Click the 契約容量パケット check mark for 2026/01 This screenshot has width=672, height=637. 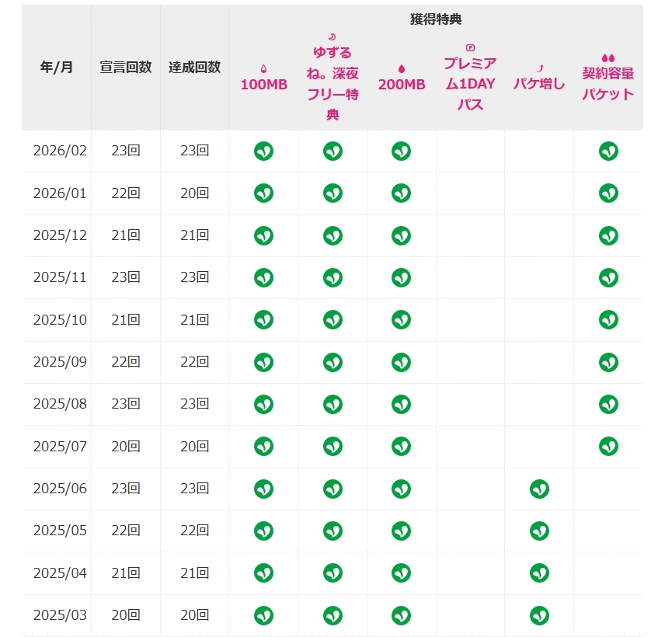click(x=608, y=193)
